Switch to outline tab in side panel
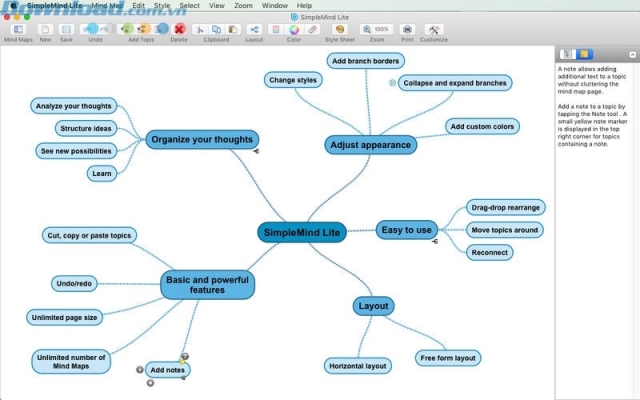Image resolution: width=640 pixels, height=400 pixels. [567, 54]
